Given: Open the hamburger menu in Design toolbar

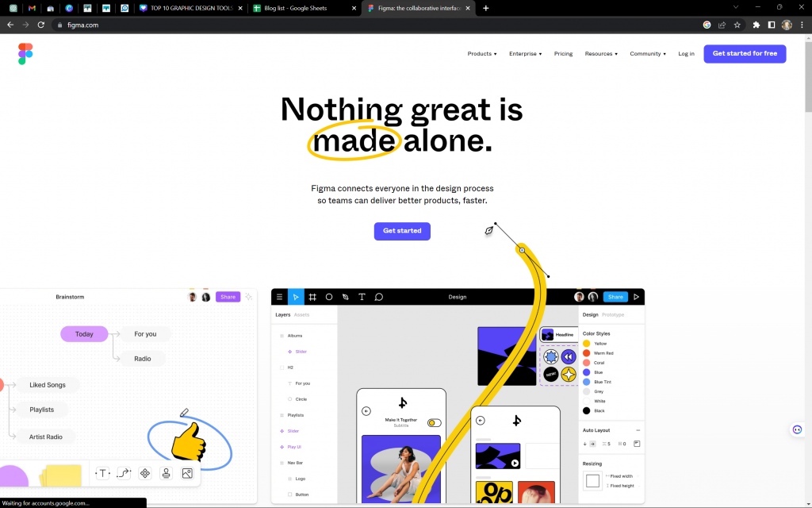Looking at the screenshot, I should (279, 297).
